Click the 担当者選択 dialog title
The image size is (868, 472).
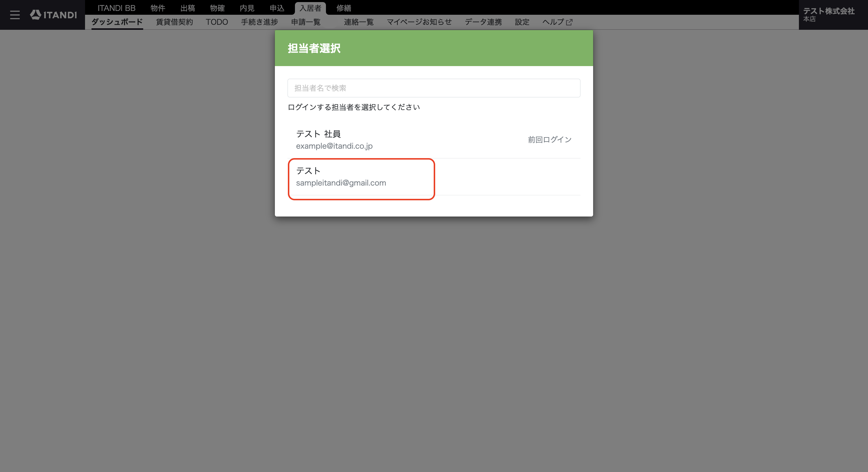click(314, 48)
